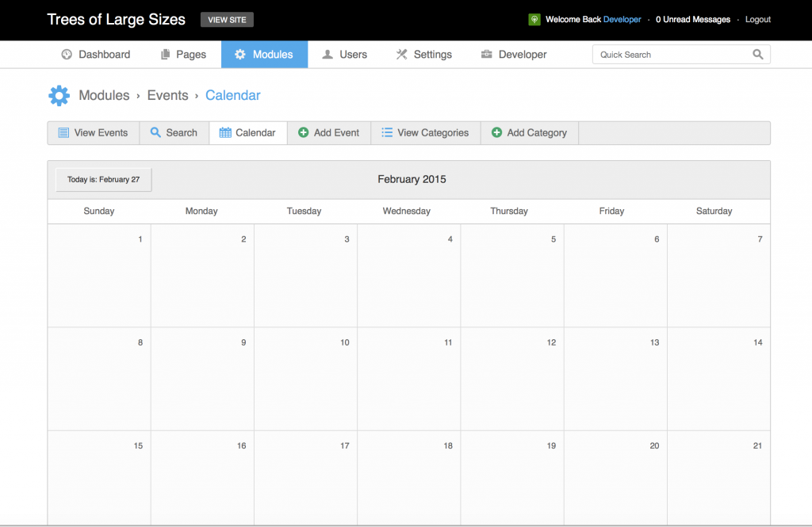812x527 pixels.
Task: Click the Search magnifier icon in toolbar
Action: point(155,132)
